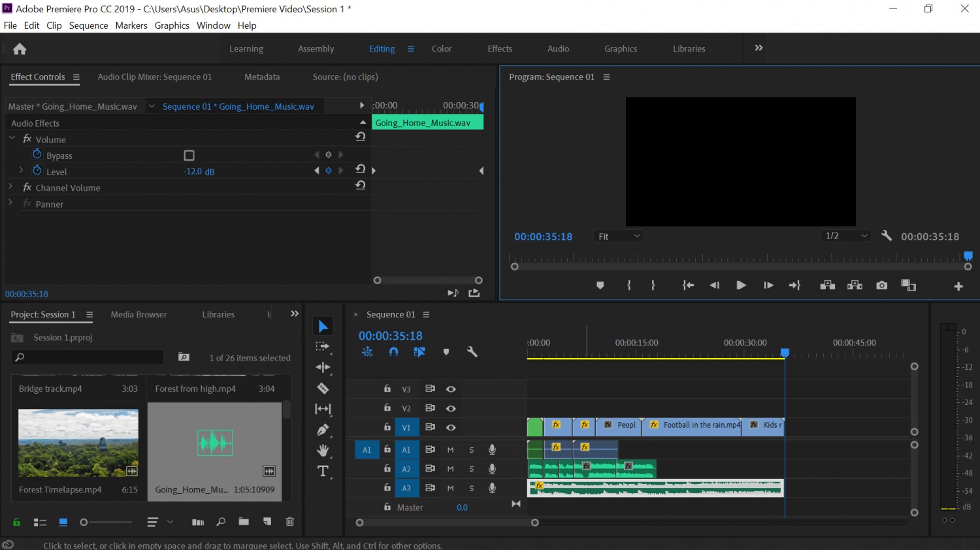The width and height of the screenshot is (980, 550).
Task: Select the Forest Timelapse.mp4 thumbnail
Action: coord(78,444)
